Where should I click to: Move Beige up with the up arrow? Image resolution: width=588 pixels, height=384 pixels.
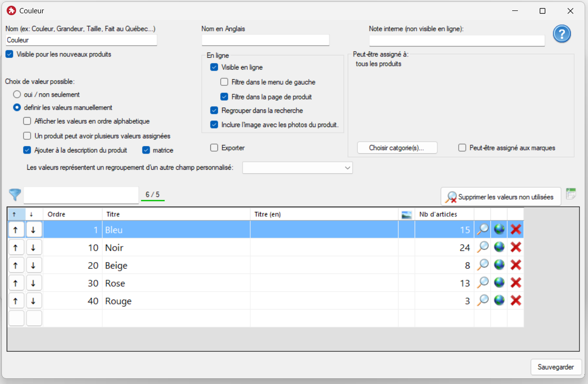pos(16,265)
